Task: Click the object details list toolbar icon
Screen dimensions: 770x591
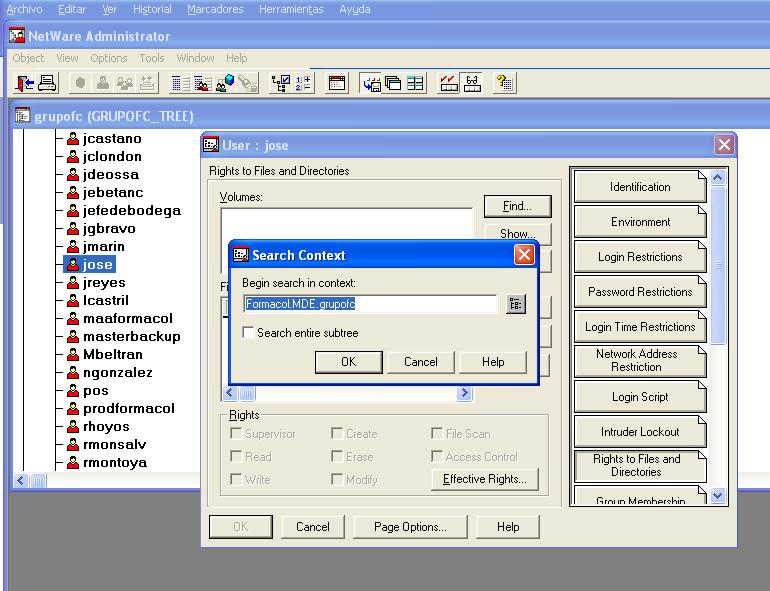Action: 180,83
